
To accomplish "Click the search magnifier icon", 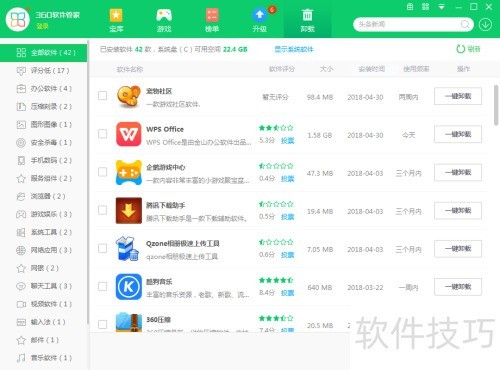I will 465,24.
